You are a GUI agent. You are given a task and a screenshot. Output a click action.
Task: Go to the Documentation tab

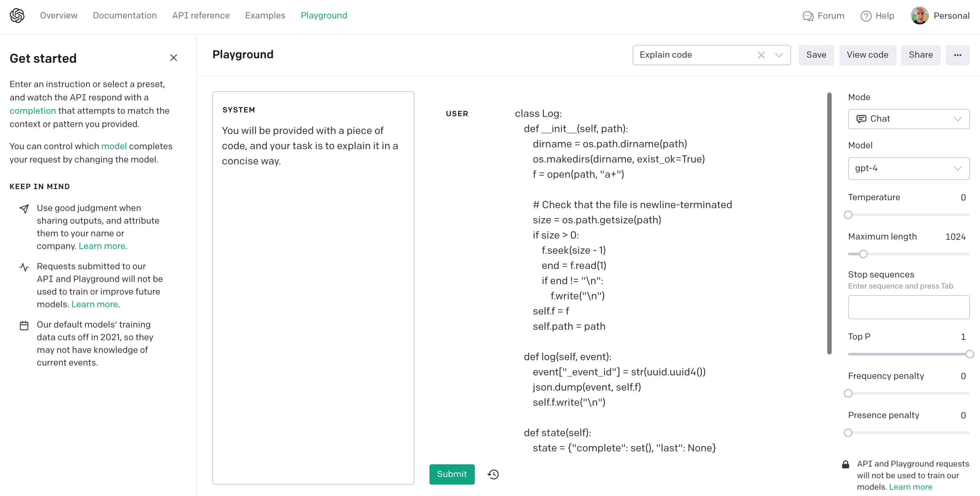(125, 16)
